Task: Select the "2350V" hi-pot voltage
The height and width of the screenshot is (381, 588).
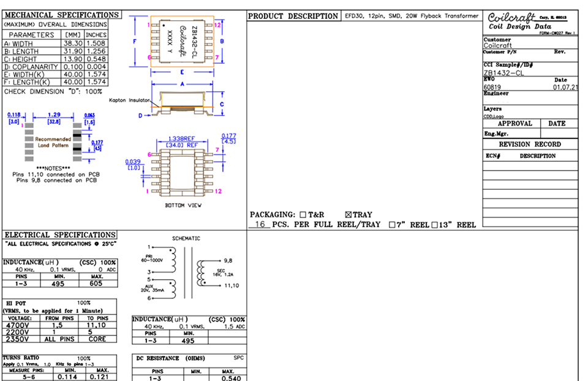Action: coord(17,339)
